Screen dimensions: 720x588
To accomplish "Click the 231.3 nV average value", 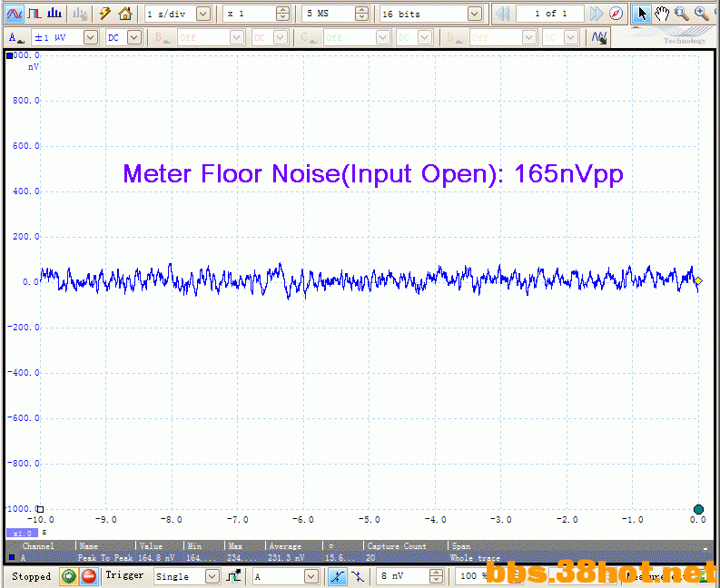I will [x=286, y=558].
